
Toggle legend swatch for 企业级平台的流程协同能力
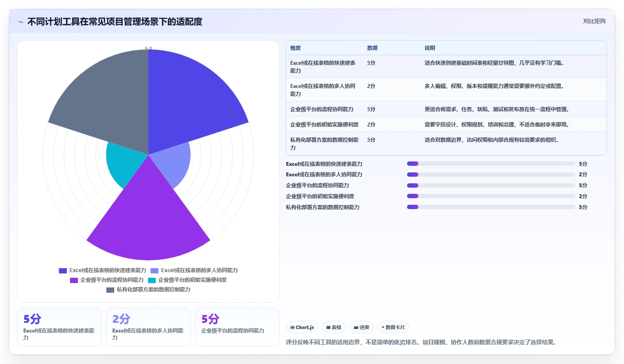74,280
